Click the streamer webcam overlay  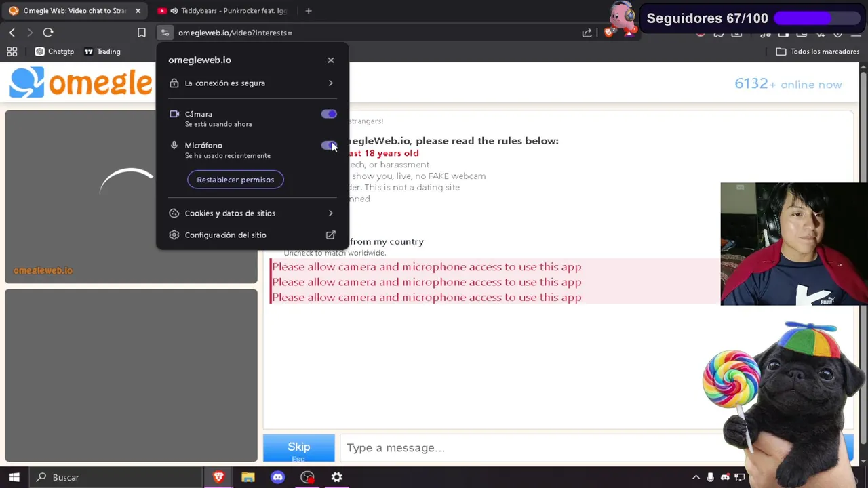coord(794,244)
